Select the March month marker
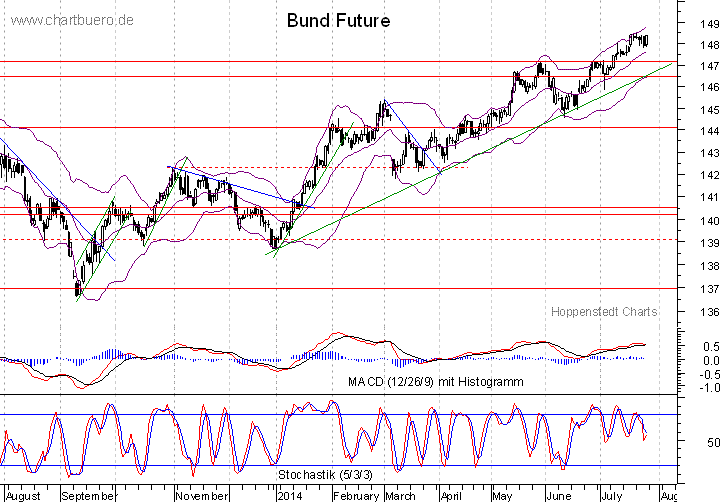The image size is (723, 502). click(401, 495)
